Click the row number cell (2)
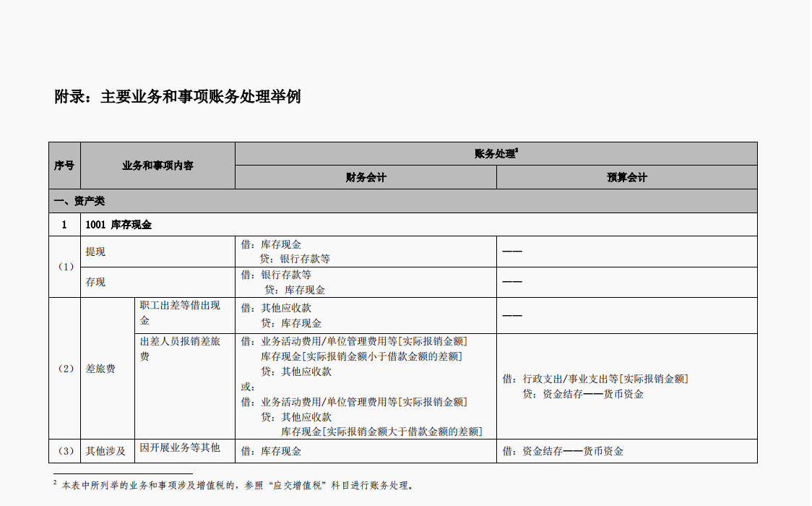The width and height of the screenshot is (812, 506). click(64, 369)
